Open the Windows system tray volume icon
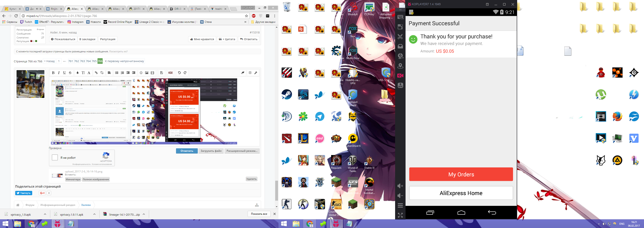Image resolution: width=644 pixels, height=228 pixels. [x=604, y=224]
